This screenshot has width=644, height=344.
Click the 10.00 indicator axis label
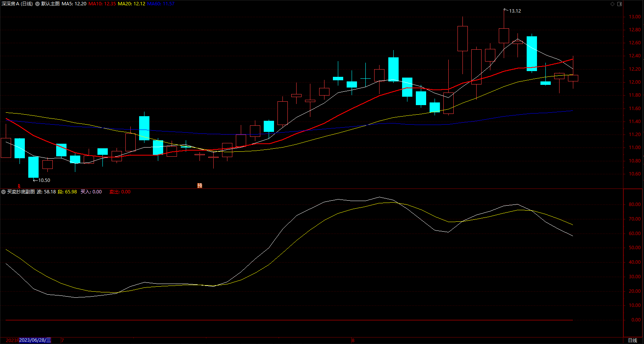coord(635,305)
